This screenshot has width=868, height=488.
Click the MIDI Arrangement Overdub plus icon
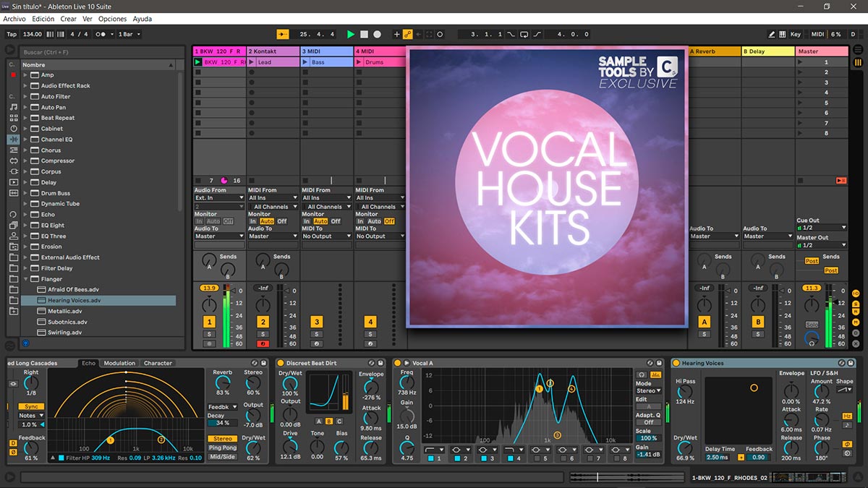(x=396, y=34)
